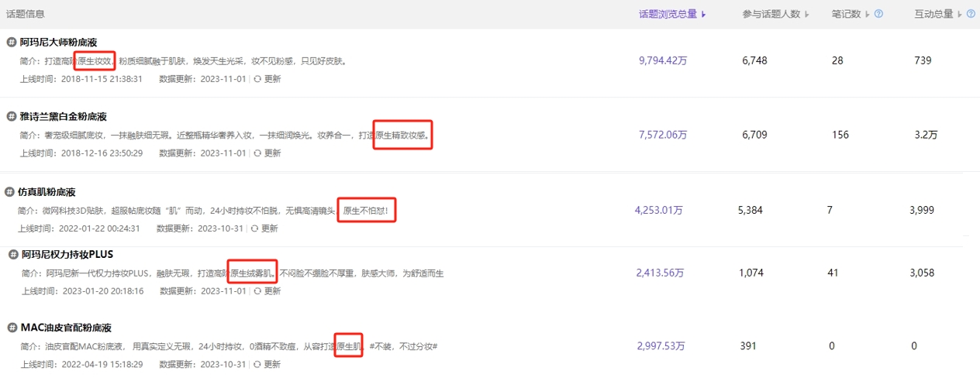Open topic 仿真肌粉底液
The image size is (980, 388).
click(47, 191)
